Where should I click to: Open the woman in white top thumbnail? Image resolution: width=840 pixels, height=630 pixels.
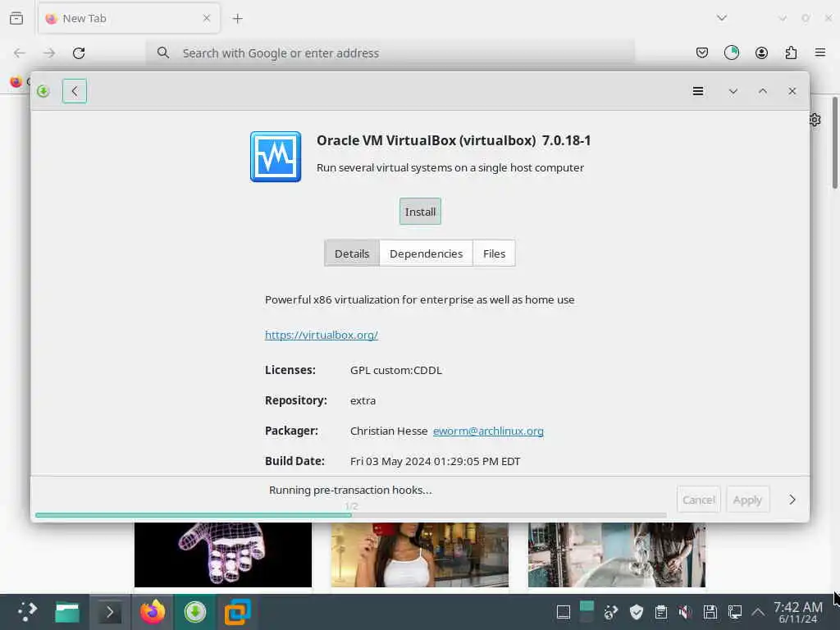point(419,555)
